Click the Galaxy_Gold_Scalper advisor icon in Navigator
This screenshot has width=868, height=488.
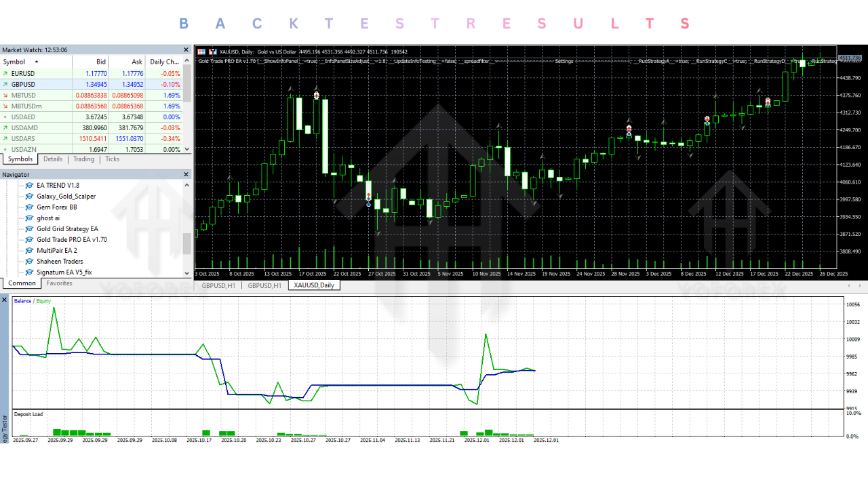pos(28,196)
